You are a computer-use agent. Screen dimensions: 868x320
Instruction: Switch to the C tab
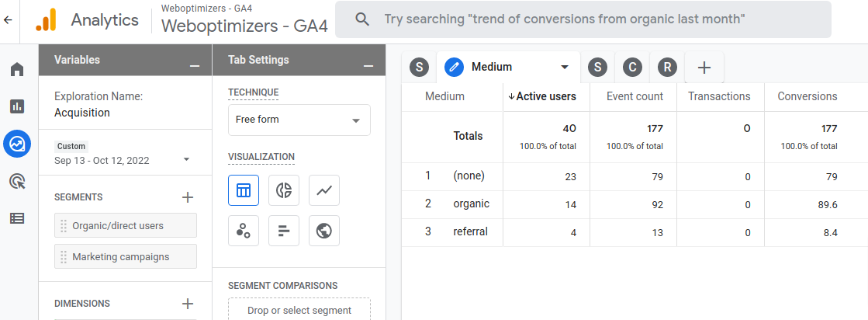[633, 68]
